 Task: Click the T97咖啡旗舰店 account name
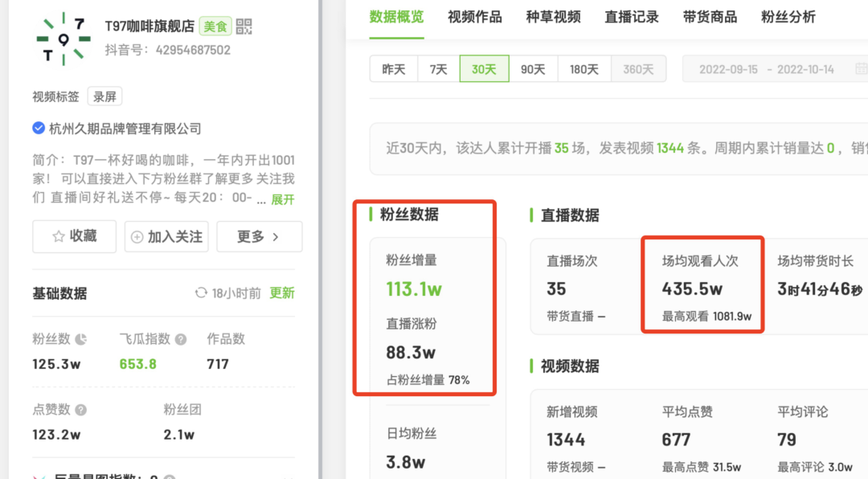150,26
